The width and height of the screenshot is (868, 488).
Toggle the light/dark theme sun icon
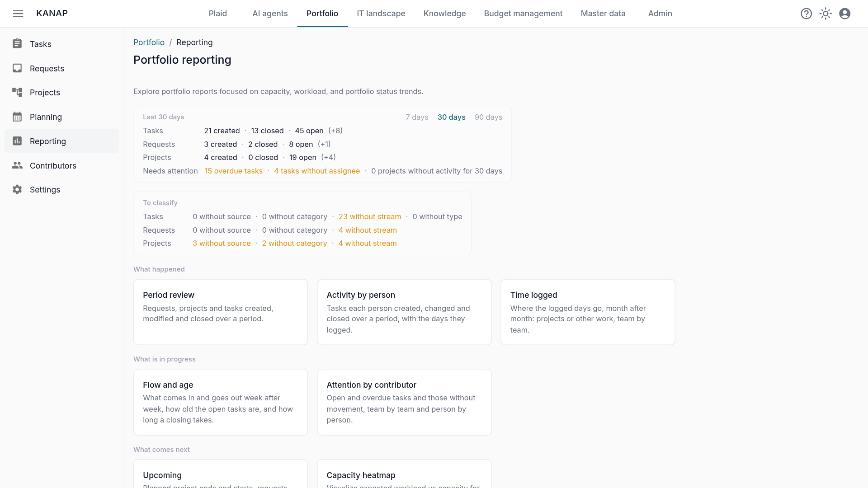pos(826,14)
